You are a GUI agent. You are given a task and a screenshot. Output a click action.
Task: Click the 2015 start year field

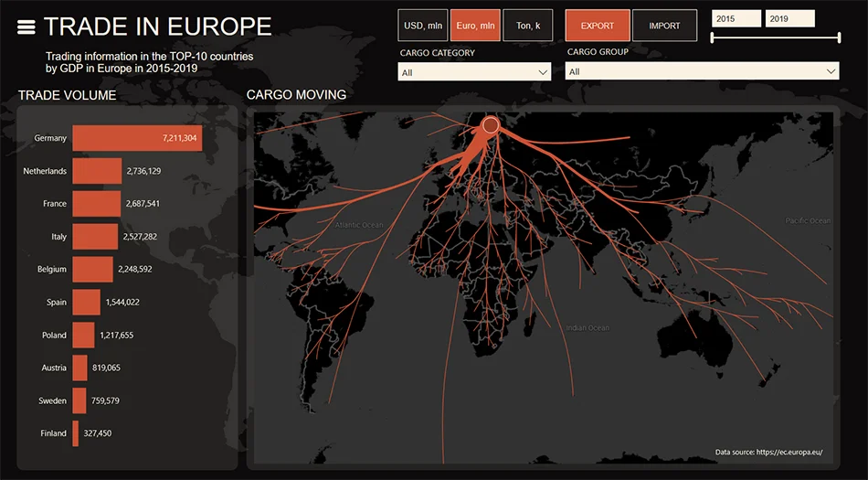736,19
